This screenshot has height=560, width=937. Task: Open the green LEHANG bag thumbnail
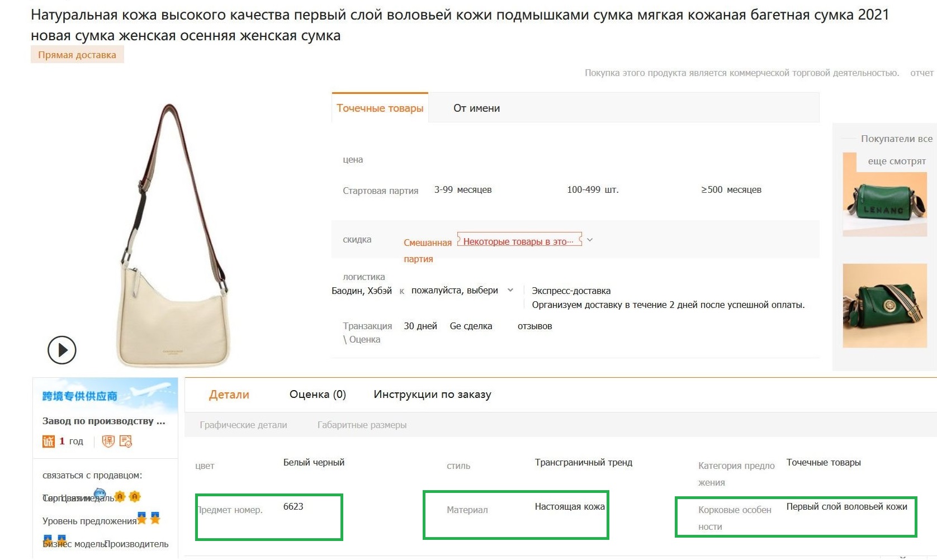(884, 204)
